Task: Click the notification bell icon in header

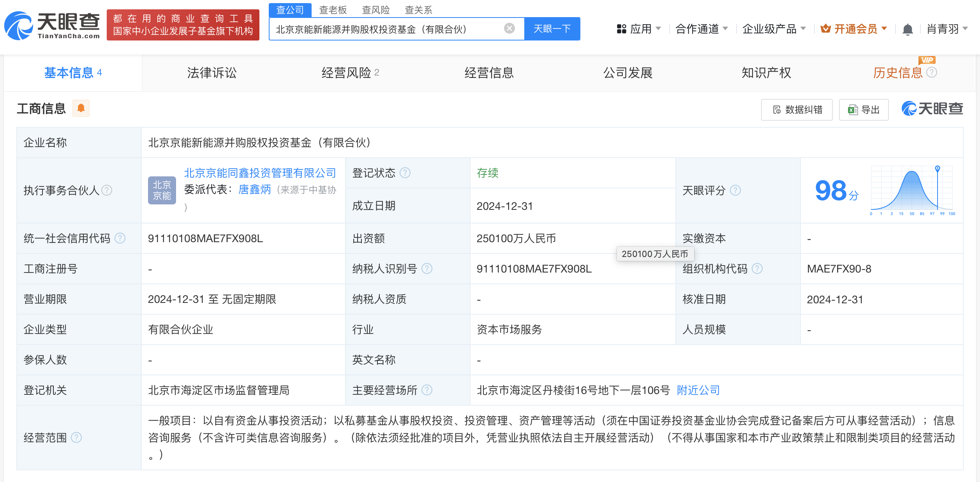Action: [908, 29]
